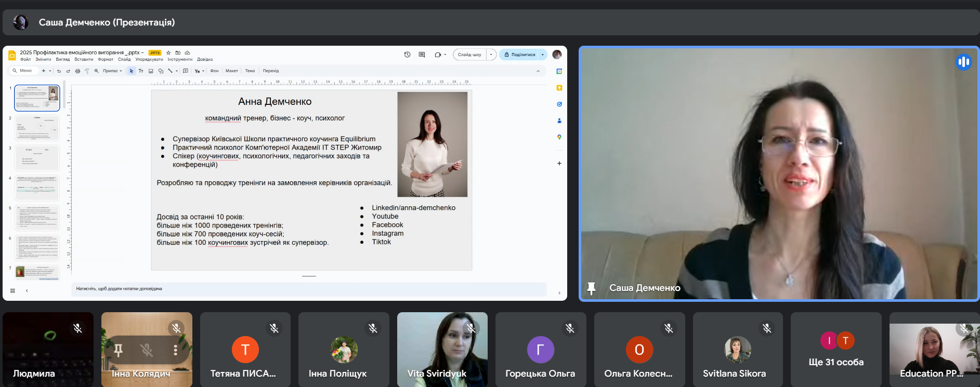
Task: Collapse the toolbar with the chevron
Action: pos(538,71)
